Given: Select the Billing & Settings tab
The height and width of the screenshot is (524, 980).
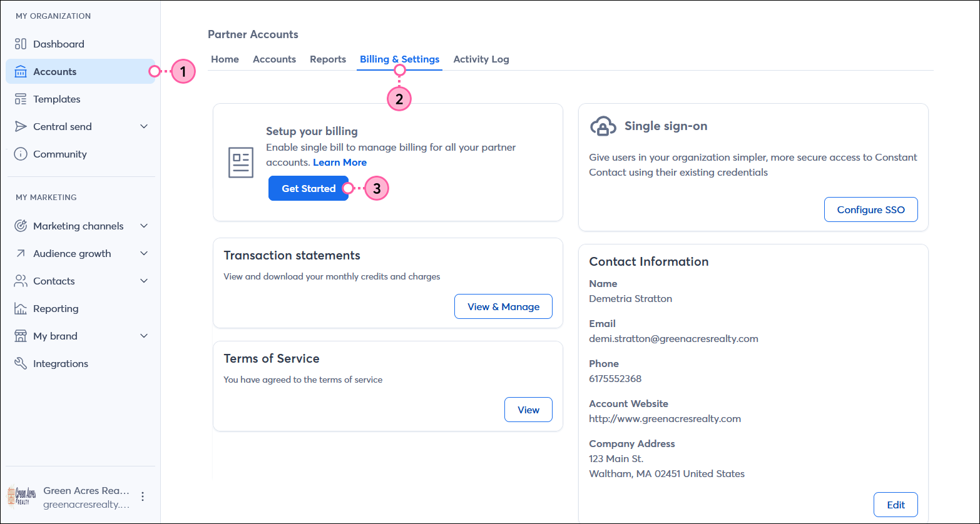Looking at the screenshot, I should [x=399, y=59].
